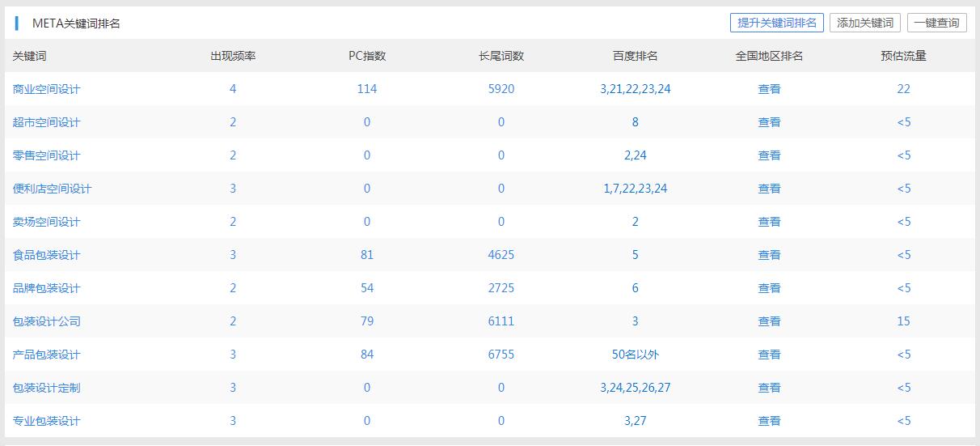Click PC指数 value 54
Viewport: 980px width, 446px height.
367,288
